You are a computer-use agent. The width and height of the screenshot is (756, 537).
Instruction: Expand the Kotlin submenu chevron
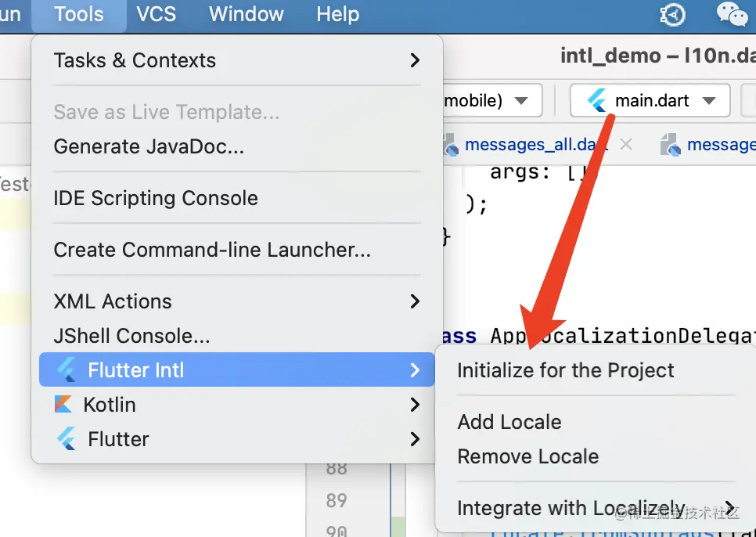(x=415, y=405)
